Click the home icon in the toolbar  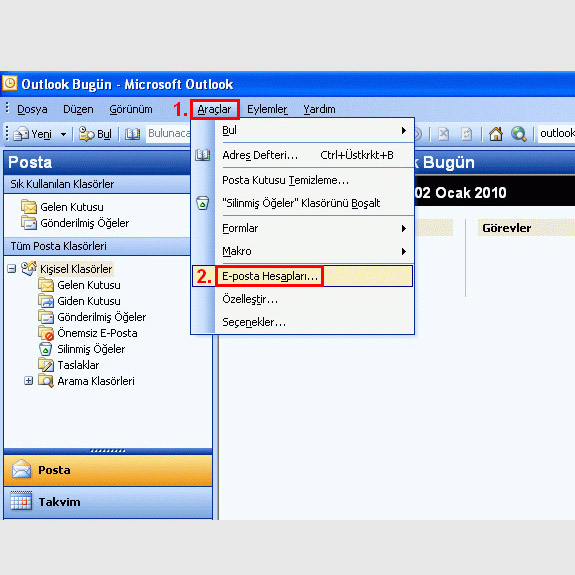[x=495, y=134]
